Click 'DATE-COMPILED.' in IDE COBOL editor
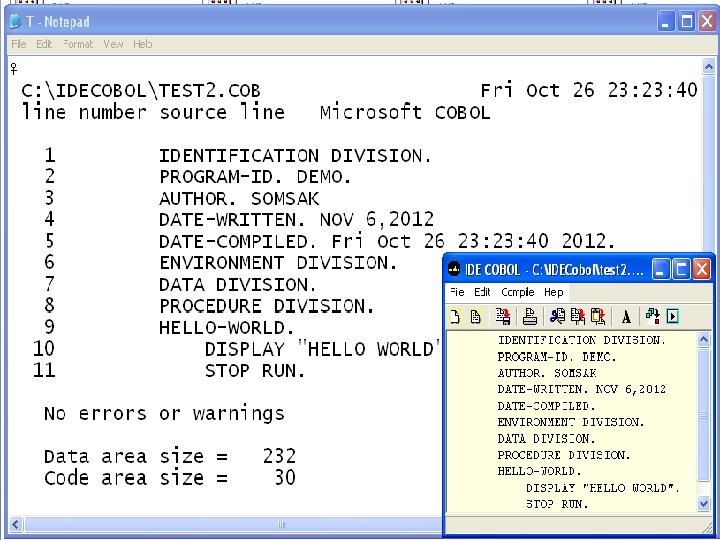The image size is (720, 540). [x=546, y=406]
